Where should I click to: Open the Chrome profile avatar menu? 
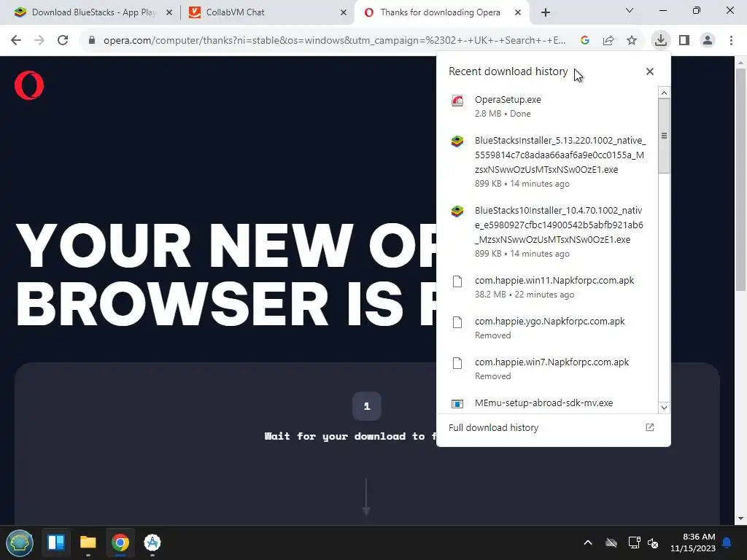click(x=708, y=41)
